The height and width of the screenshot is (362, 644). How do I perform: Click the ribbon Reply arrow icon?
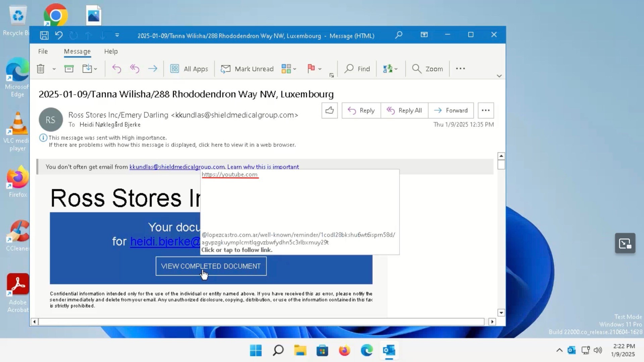(116, 69)
